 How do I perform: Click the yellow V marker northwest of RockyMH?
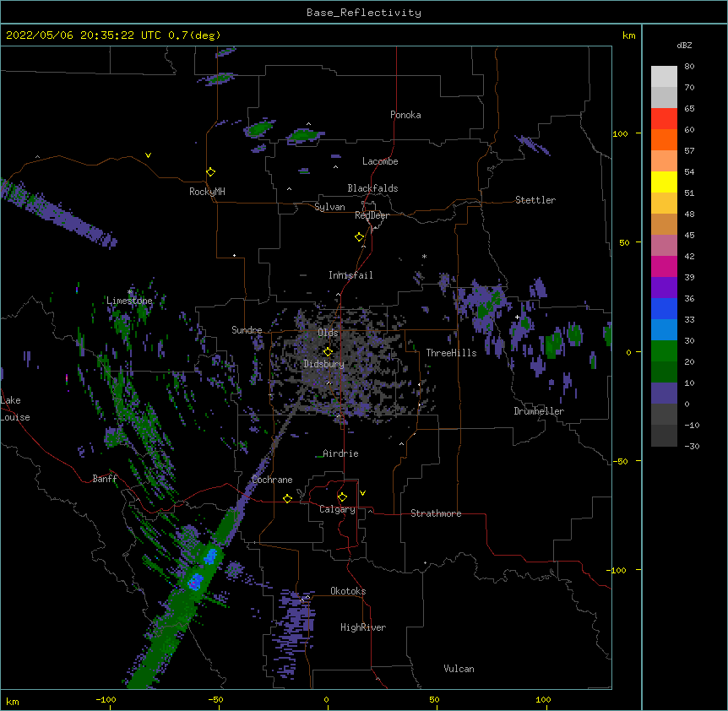148,155
